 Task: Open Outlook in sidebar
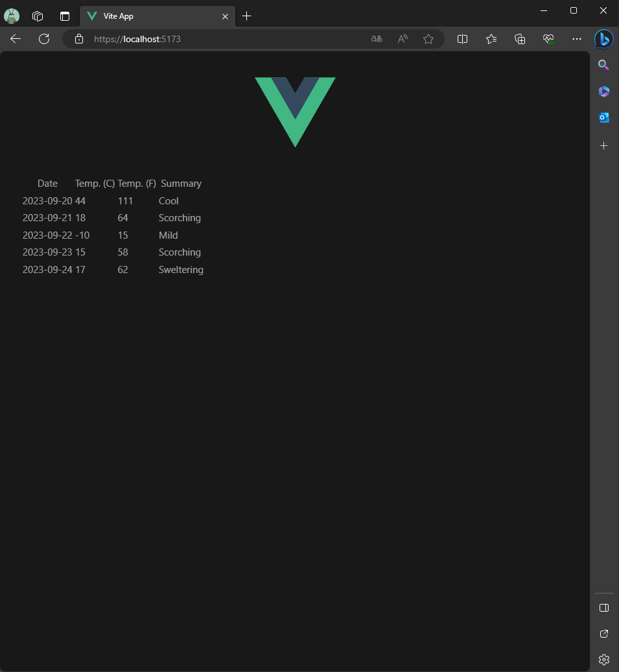[x=604, y=117]
